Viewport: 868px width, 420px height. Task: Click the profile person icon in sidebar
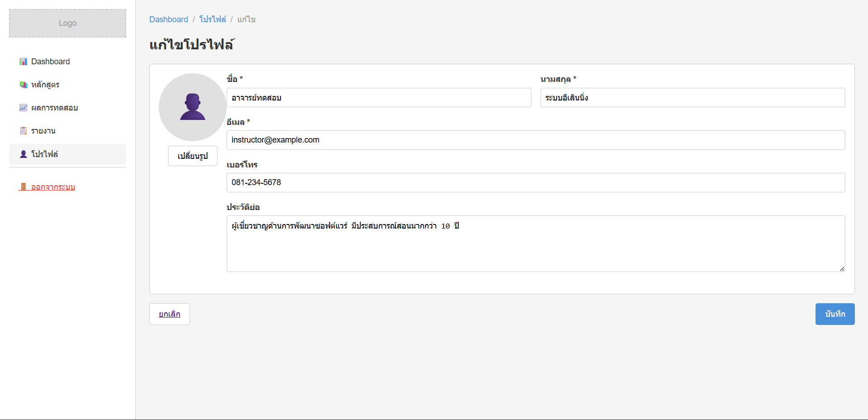coord(24,154)
